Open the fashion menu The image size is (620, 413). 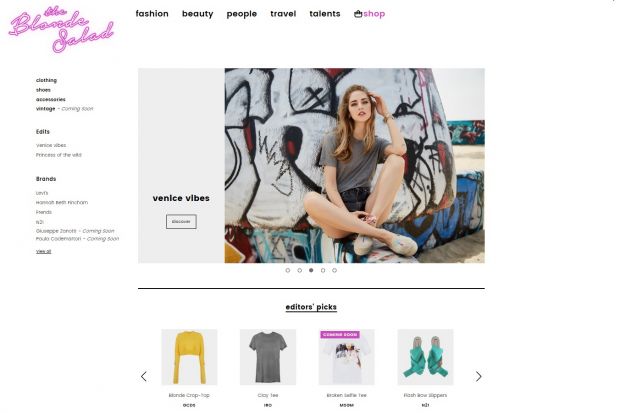(x=152, y=14)
